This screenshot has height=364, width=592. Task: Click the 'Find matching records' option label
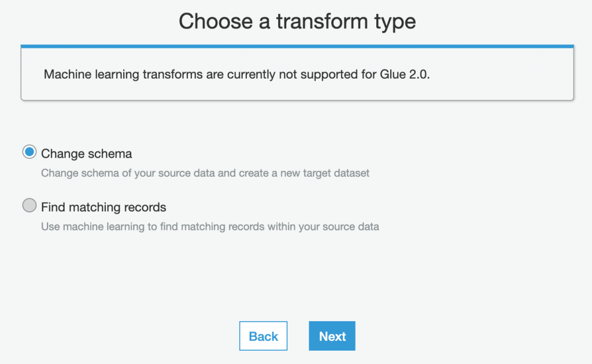(103, 207)
